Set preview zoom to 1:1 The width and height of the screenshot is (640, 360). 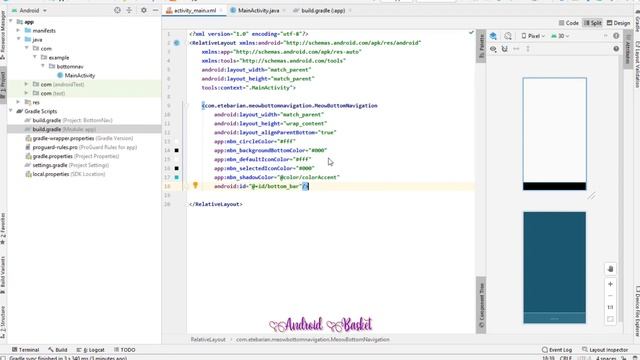pos(610,307)
